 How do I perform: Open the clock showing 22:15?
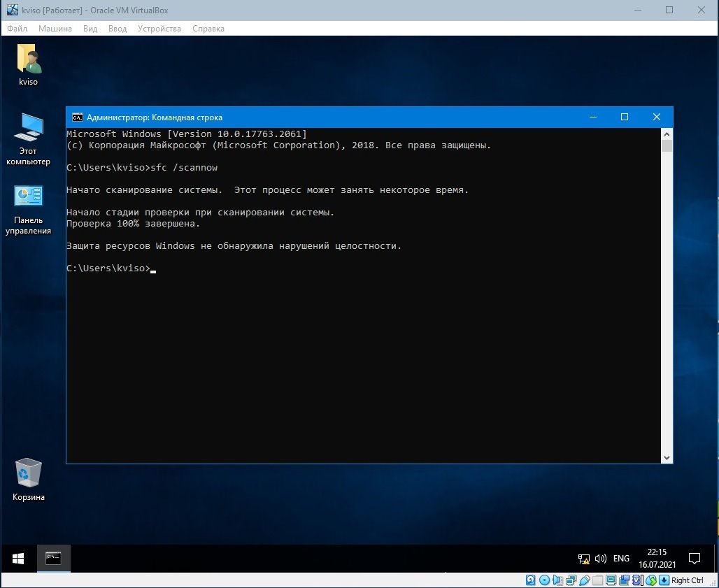point(657,558)
